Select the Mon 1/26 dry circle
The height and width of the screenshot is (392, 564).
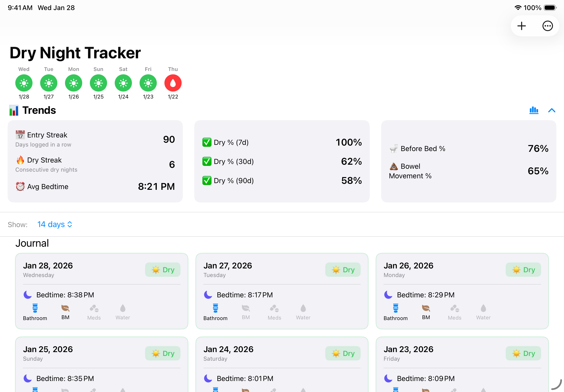[x=74, y=83]
